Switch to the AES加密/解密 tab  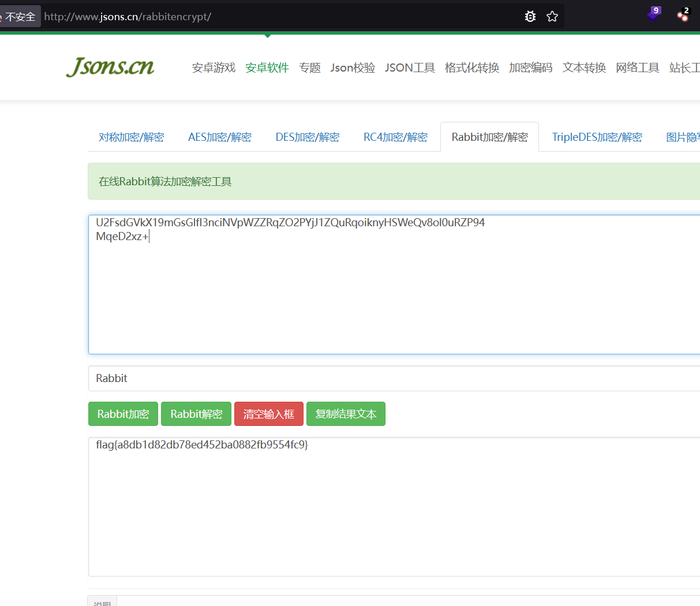(219, 137)
